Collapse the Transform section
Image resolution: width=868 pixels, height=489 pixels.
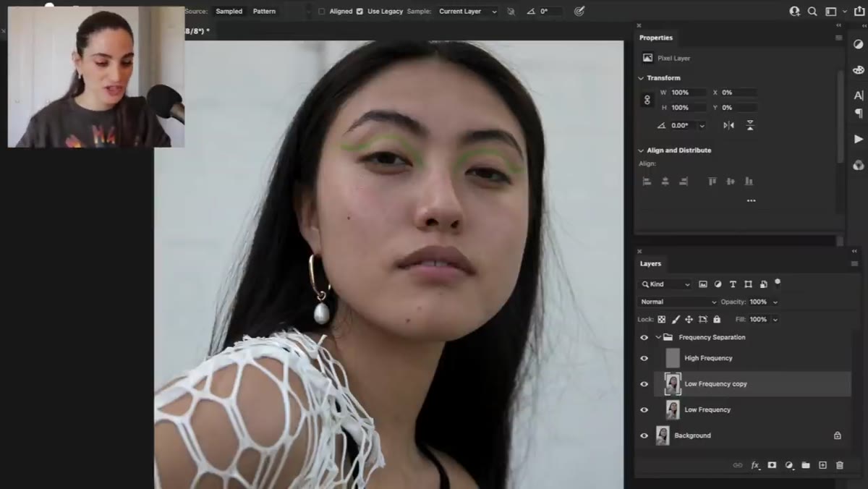pos(641,78)
